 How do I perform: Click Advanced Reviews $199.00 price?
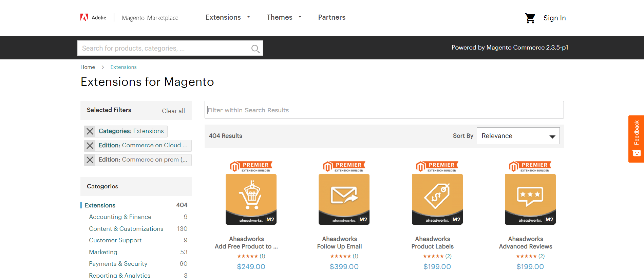point(530,267)
